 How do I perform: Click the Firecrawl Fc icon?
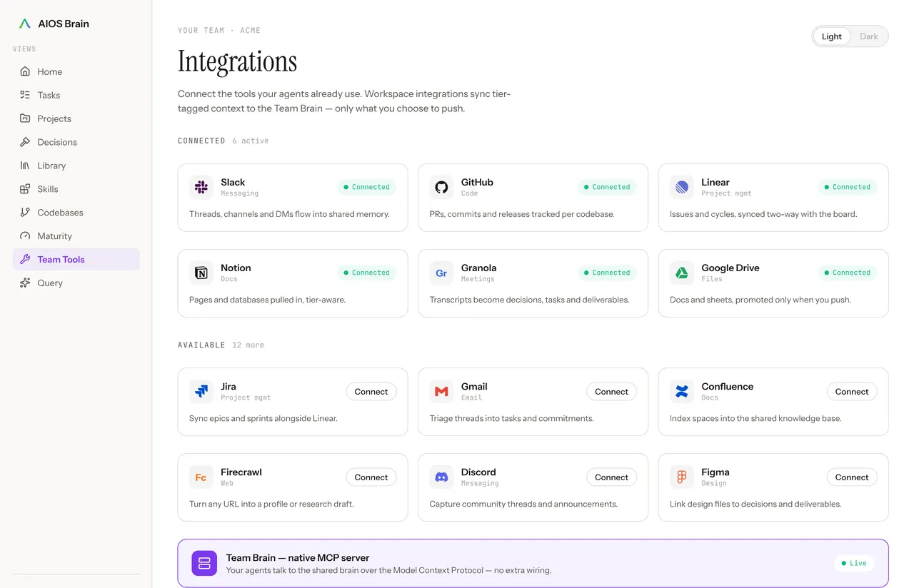201,477
